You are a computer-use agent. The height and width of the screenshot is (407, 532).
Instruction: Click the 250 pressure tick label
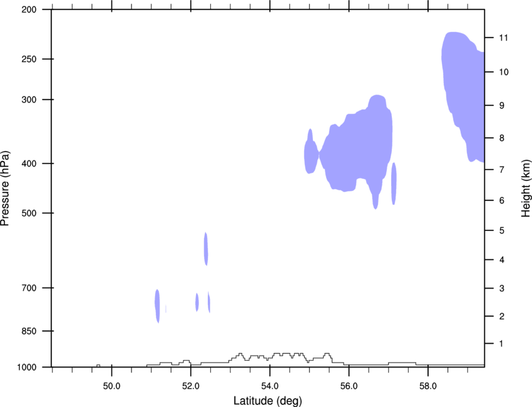[29, 59]
